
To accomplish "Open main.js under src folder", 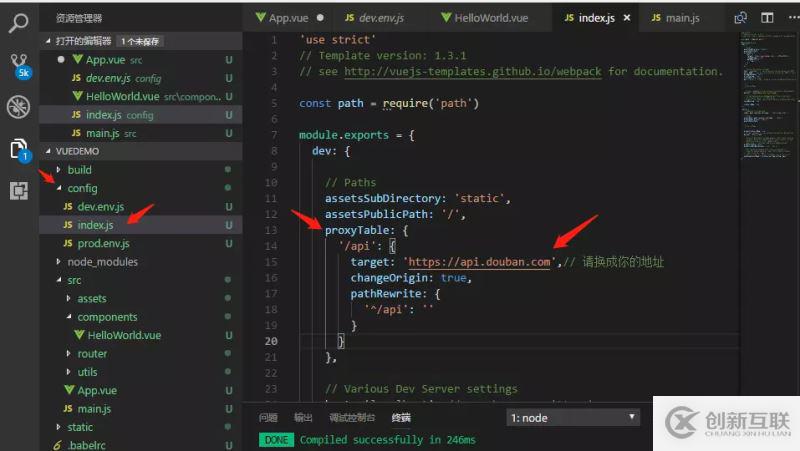I will 140,409.
